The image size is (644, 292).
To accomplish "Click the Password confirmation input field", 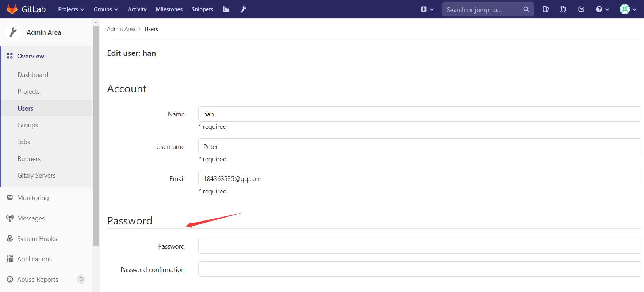I will coord(419,269).
